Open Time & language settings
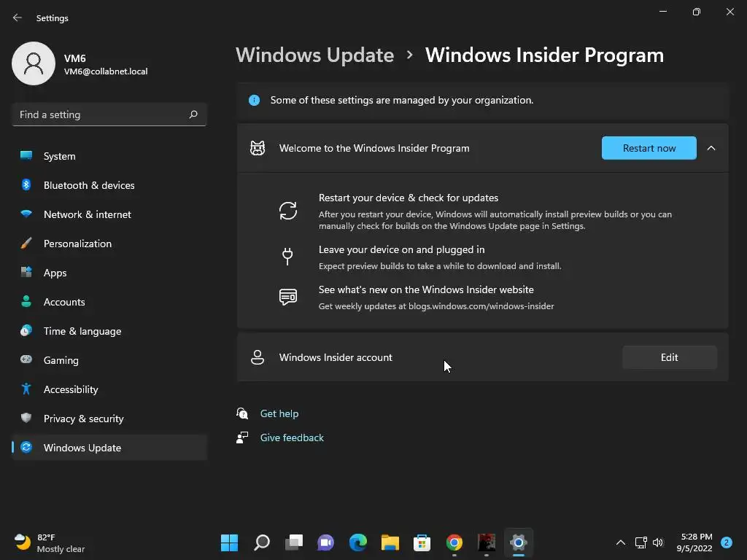 tap(109, 330)
